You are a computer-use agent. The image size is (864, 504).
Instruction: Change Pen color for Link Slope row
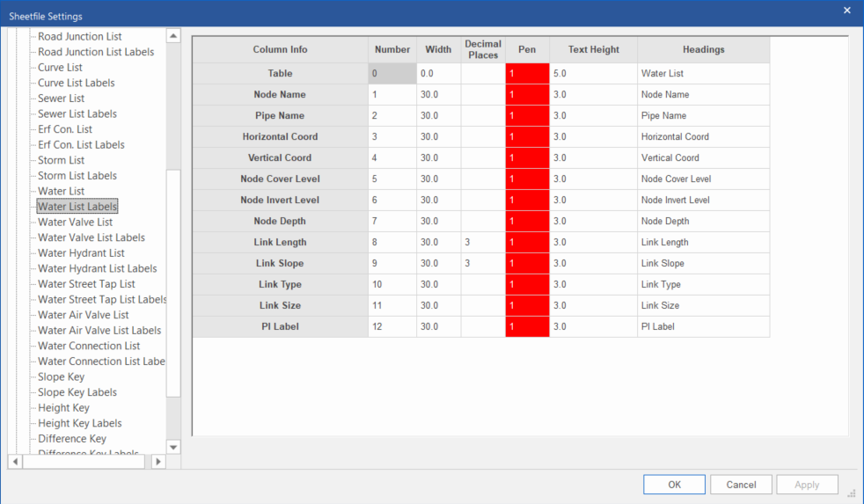[527, 264]
